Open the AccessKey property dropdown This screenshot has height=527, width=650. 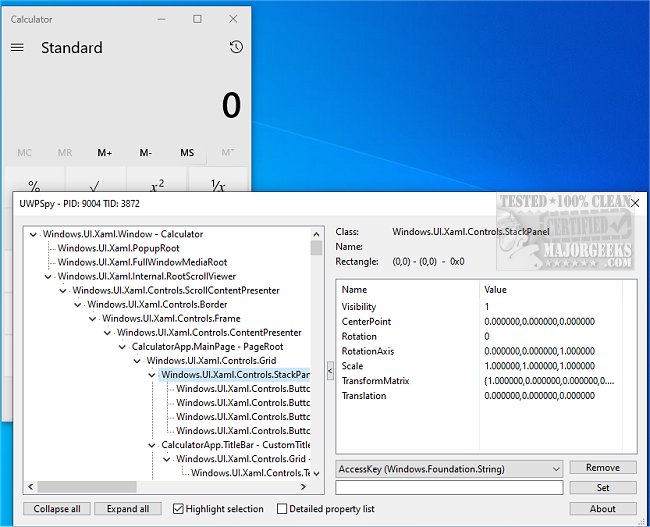(449, 469)
